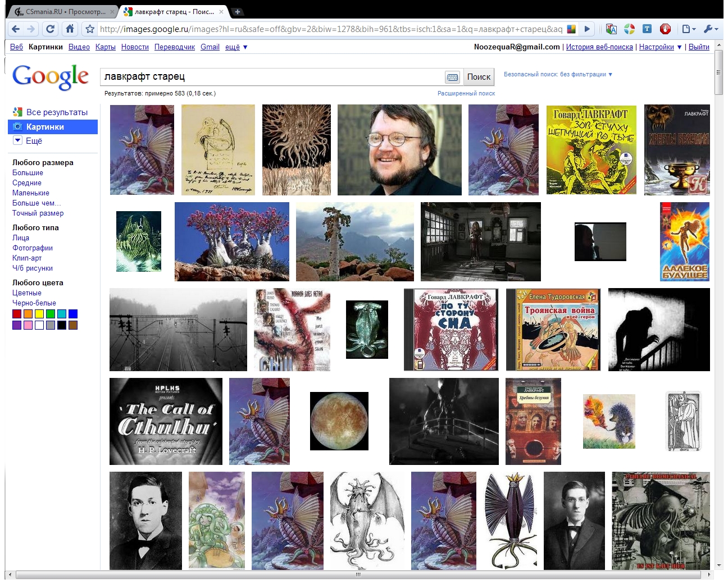Filter images by Средние size
The height and width of the screenshot is (584, 728).
tap(27, 183)
